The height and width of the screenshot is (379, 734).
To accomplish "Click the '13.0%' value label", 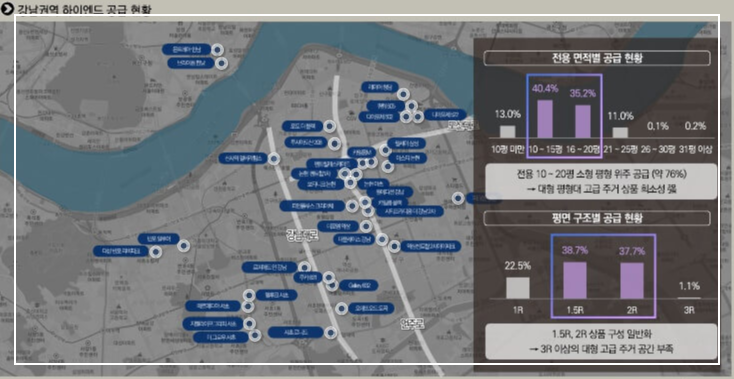I will pyautogui.click(x=507, y=114).
